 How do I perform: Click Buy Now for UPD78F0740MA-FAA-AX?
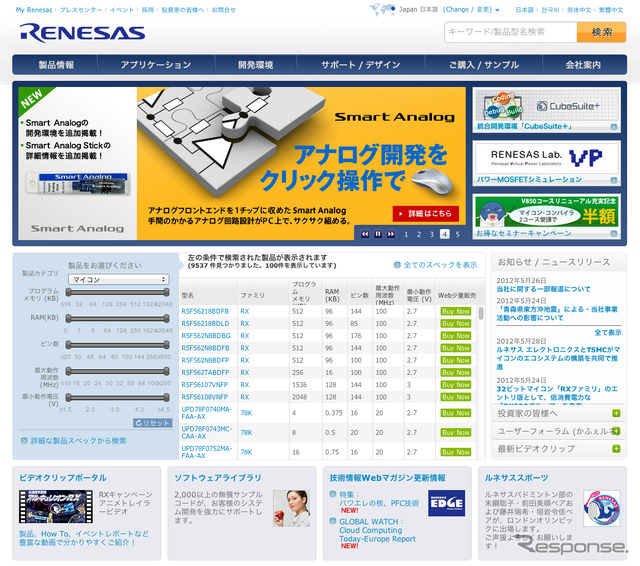[456, 413]
